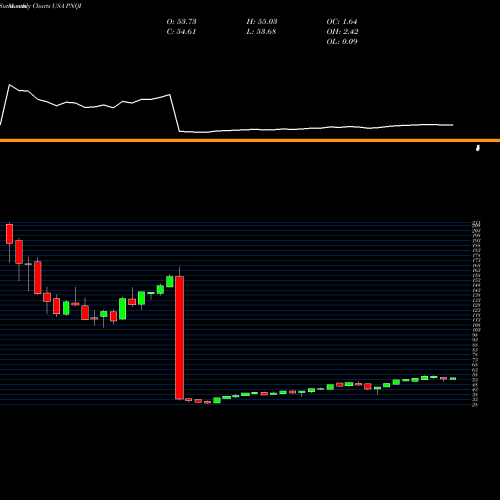Select the high value H: 55.03

[x=262, y=22]
